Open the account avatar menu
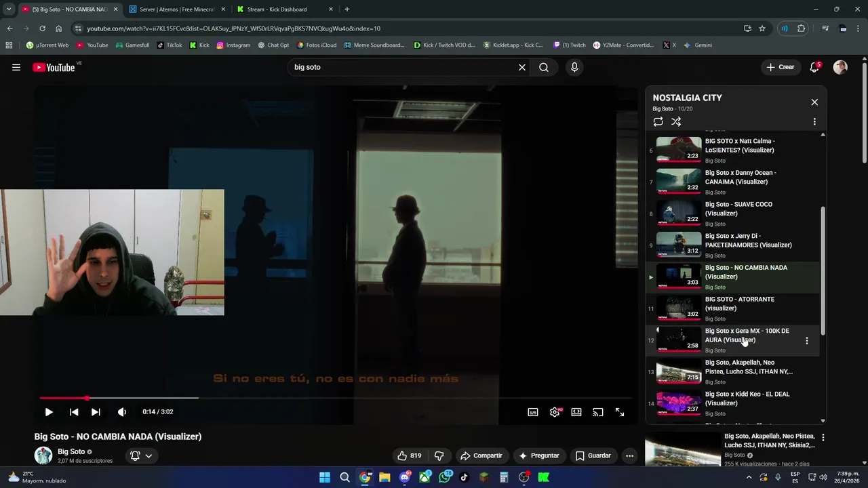The width and height of the screenshot is (868, 488). click(840, 67)
